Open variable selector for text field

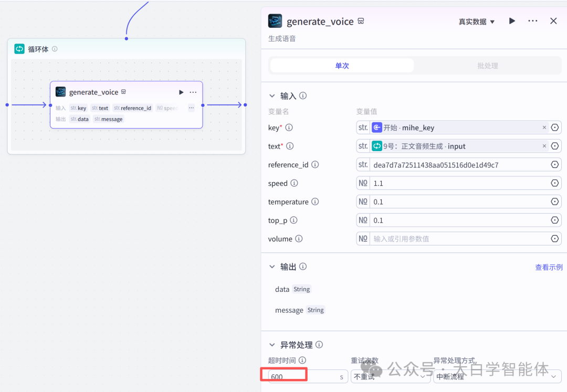(555, 146)
